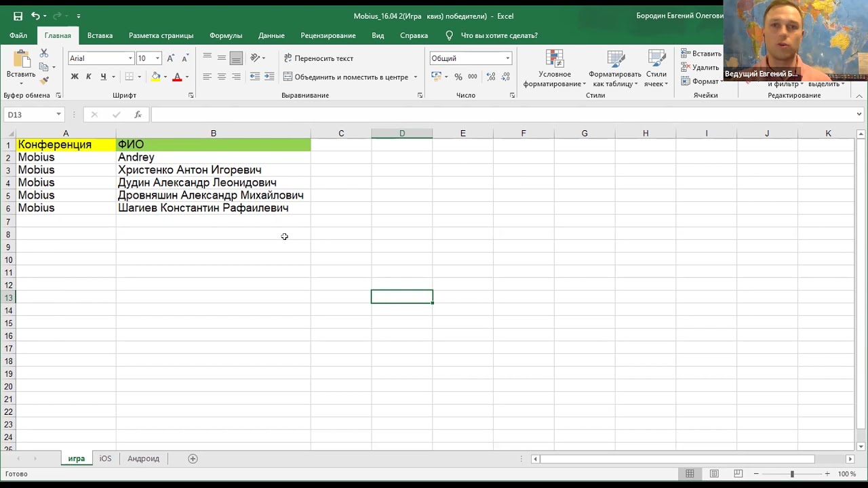This screenshot has width=868, height=488.
Task: Click the zoom in plus button
Action: (x=827, y=474)
